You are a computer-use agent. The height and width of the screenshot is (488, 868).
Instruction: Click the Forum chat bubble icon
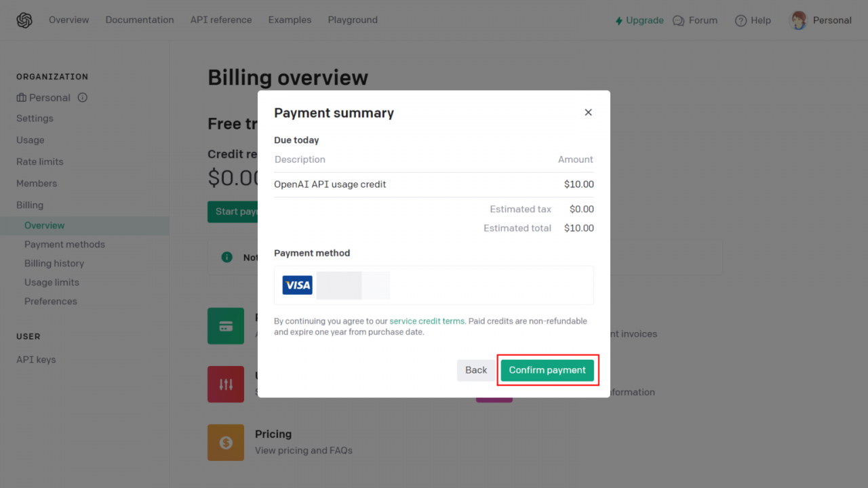pyautogui.click(x=678, y=21)
